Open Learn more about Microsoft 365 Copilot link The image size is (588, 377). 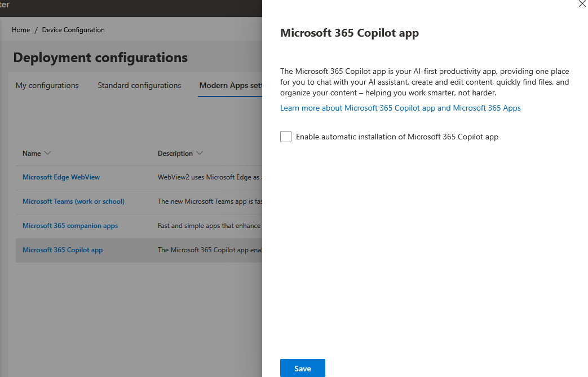[400, 108]
